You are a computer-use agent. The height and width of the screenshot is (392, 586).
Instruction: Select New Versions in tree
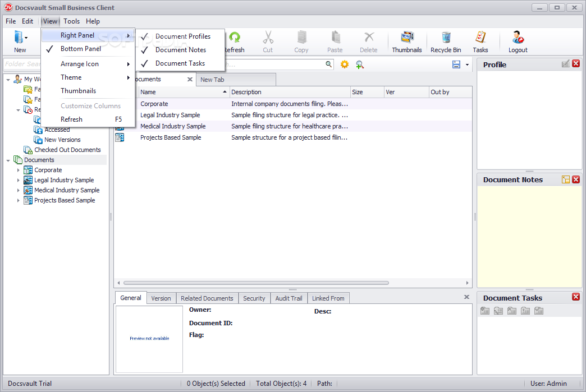tap(62, 140)
